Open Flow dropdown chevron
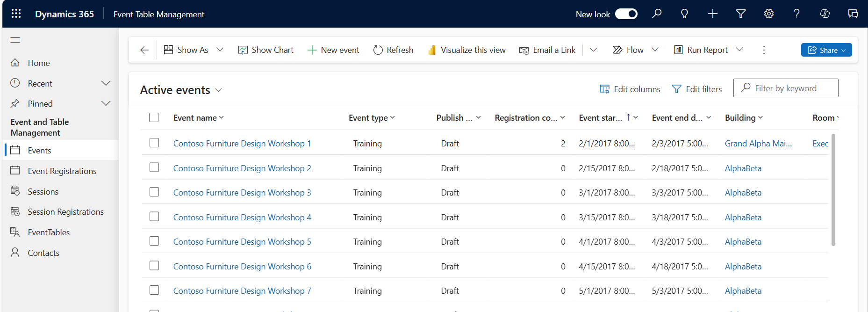This screenshot has width=868, height=312. pos(655,50)
